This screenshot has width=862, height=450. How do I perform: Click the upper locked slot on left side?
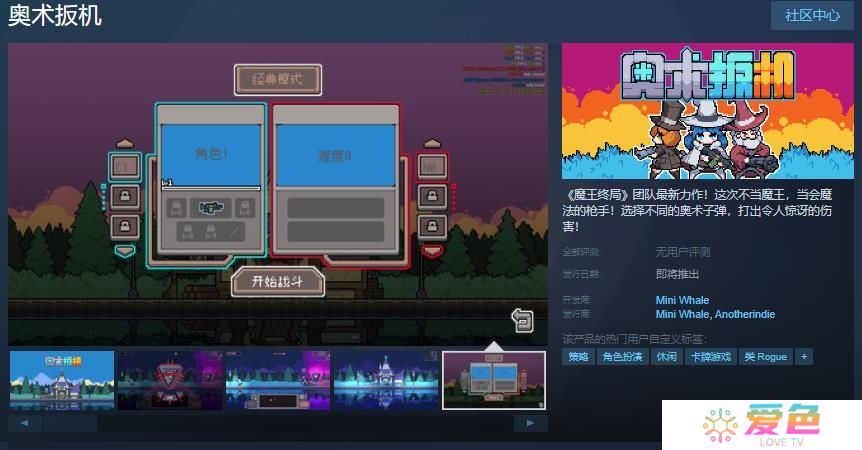pos(125,196)
